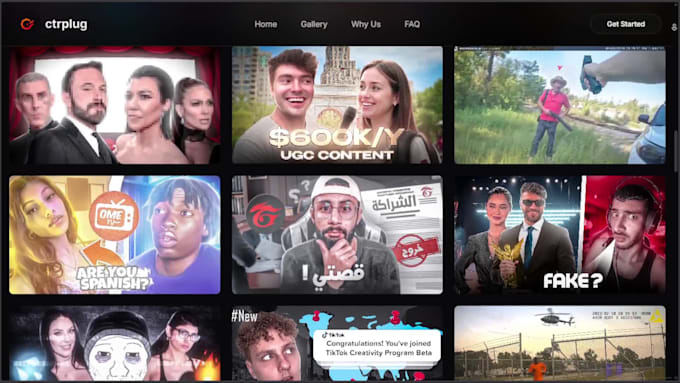
Task: Select FAQ in the navigation bar
Action: coord(412,24)
